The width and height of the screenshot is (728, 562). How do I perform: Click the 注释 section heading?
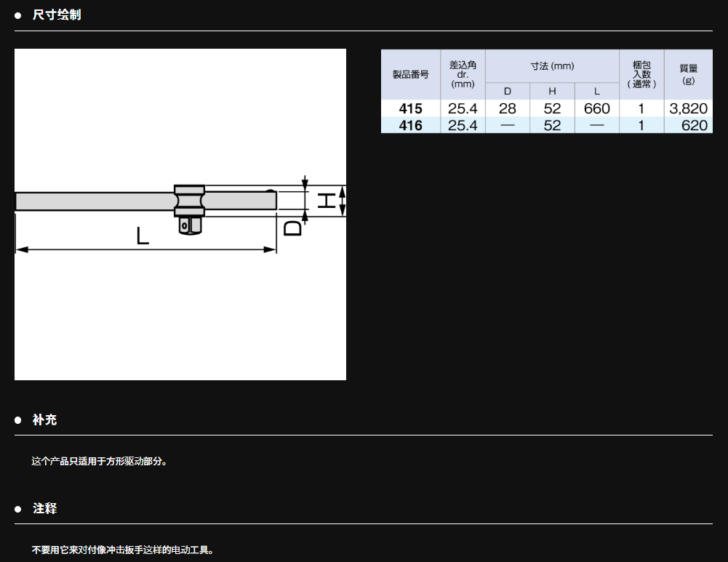click(x=44, y=508)
